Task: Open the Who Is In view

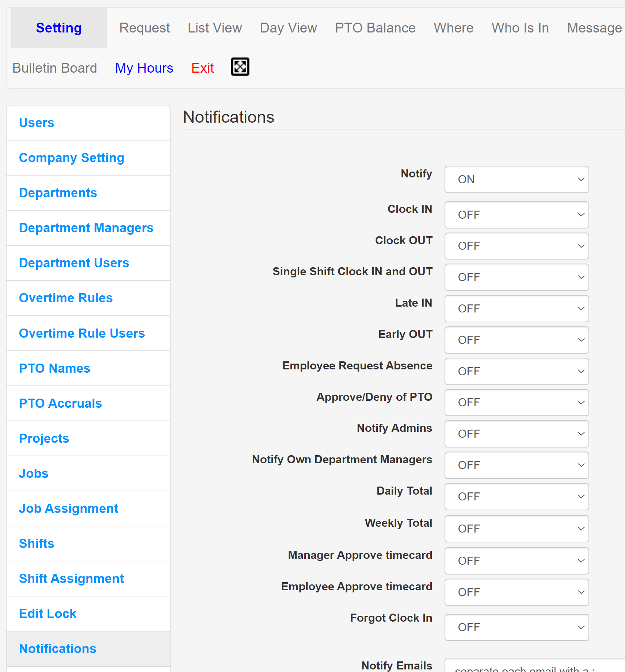Action: tap(520, 28)
